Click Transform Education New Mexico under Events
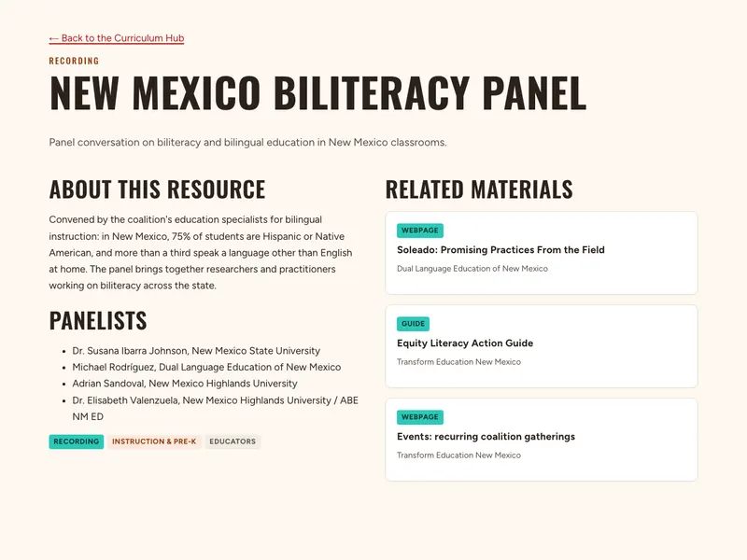 (x=458, y=455)
